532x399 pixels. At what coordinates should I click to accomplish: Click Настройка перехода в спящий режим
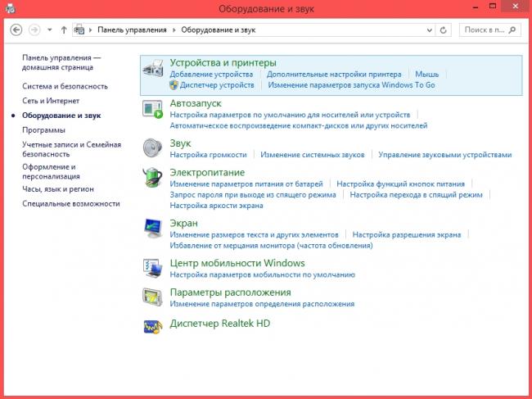(416, 195)
